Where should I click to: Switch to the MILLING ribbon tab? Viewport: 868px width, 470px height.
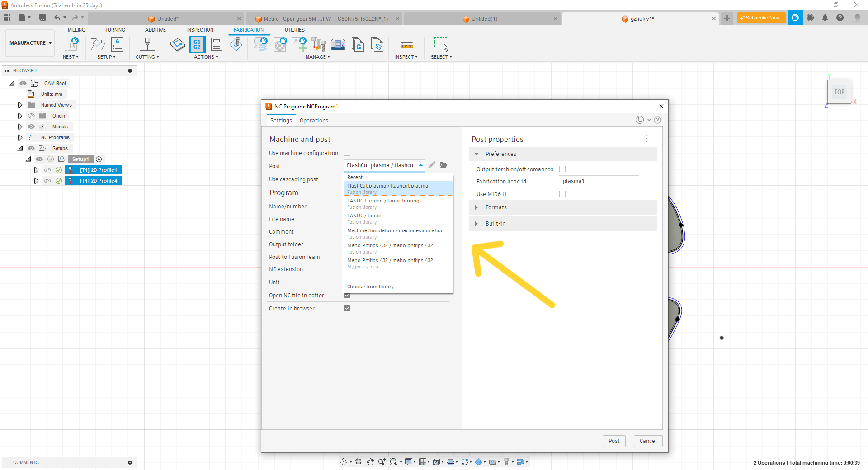76,30
